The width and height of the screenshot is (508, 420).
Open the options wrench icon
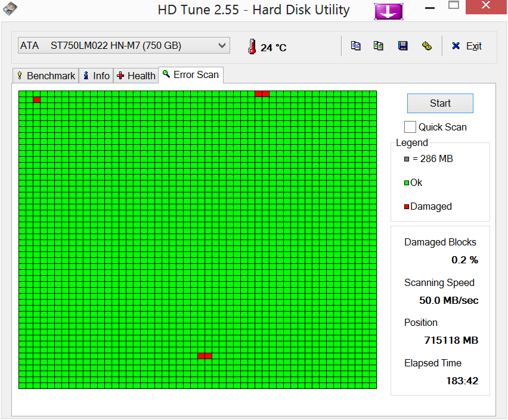click(427, 46)
